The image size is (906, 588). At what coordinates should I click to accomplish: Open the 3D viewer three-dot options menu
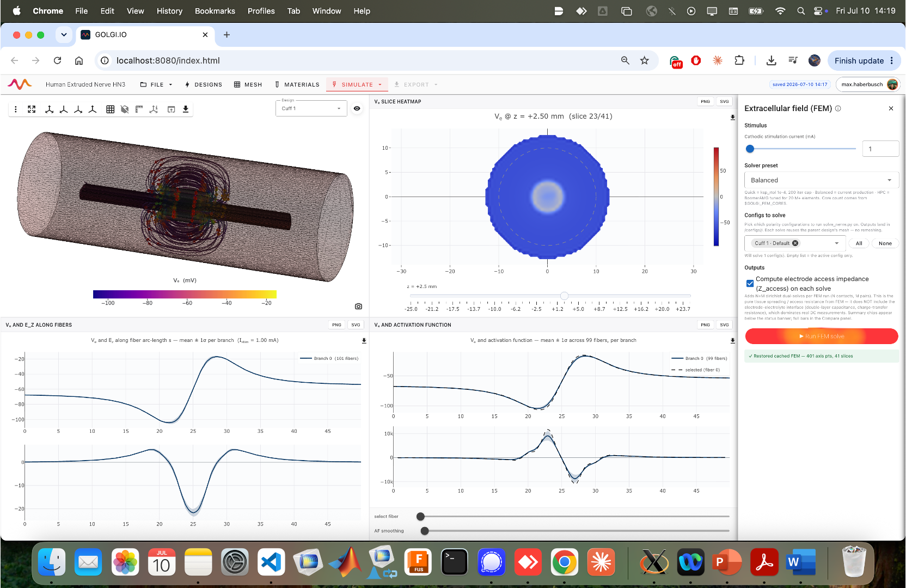(16, 109)
